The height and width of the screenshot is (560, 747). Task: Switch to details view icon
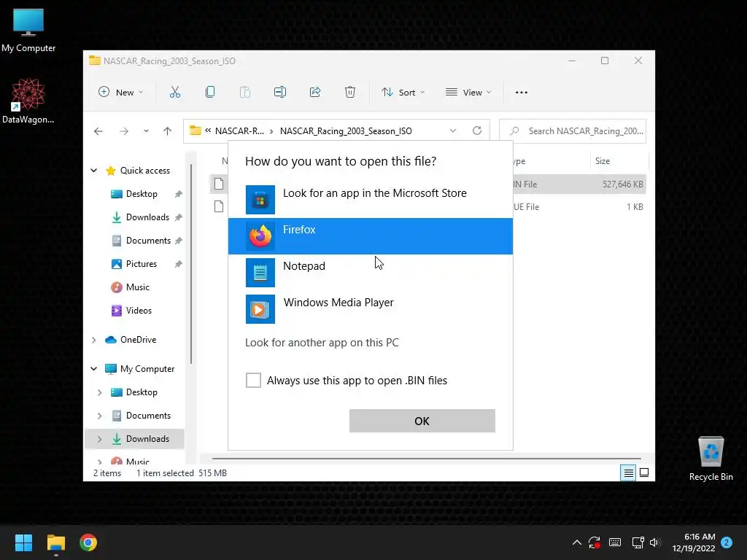(x=628, y=472)
